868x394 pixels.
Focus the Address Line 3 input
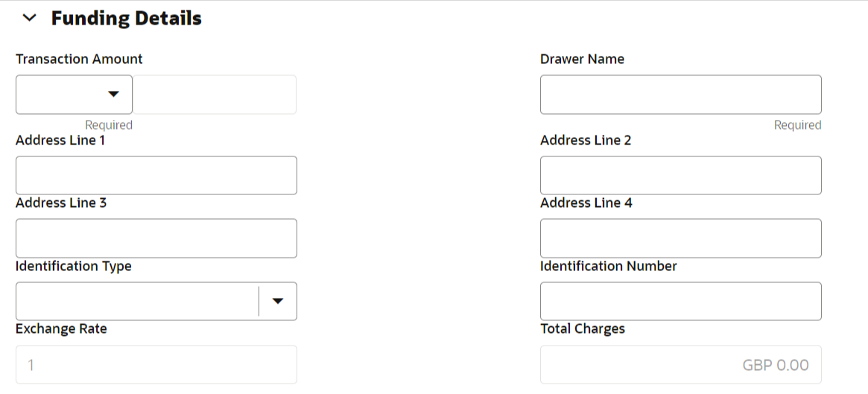coord(156,238)
